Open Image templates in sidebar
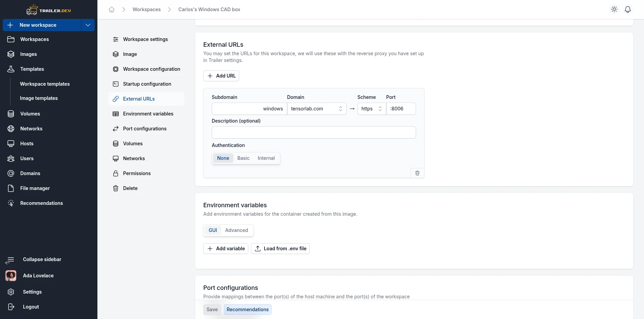644x319 pixels. (39, 98)
